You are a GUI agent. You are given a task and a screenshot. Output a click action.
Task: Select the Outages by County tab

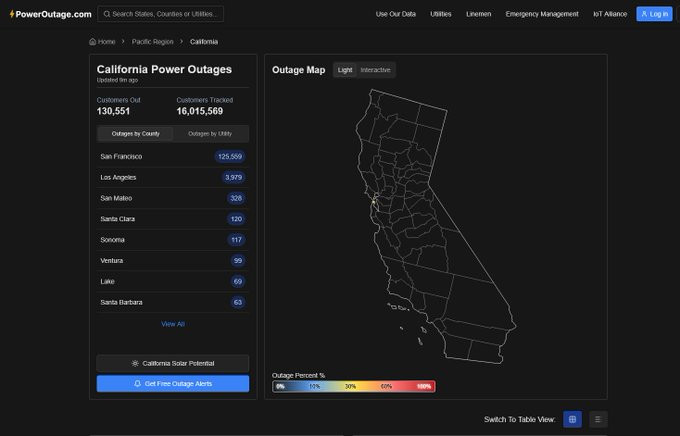point(136,133)
